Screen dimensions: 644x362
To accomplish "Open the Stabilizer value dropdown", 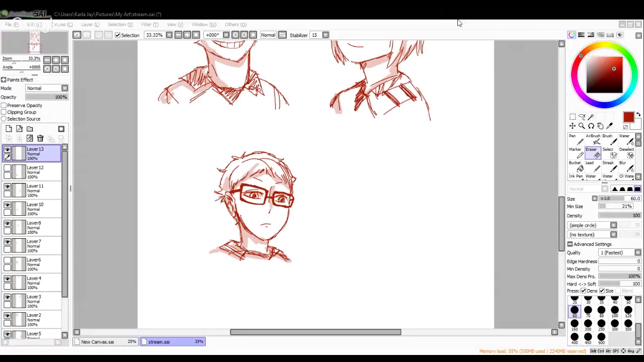I will click(326, 35).
